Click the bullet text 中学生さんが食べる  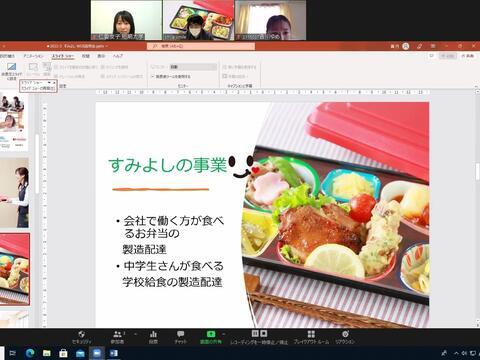(x=173, y=266)
